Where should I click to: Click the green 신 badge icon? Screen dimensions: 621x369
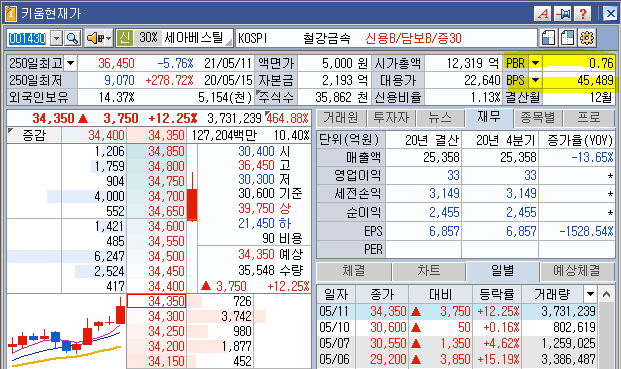(124, 38)
